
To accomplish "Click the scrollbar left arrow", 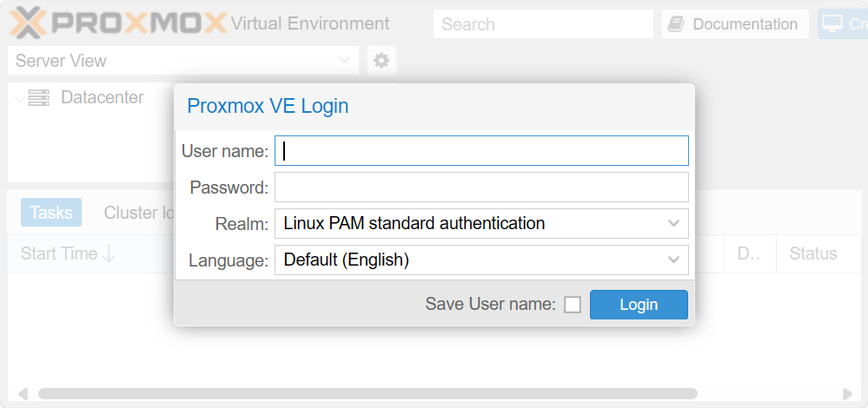I will [x=23, y=393].
